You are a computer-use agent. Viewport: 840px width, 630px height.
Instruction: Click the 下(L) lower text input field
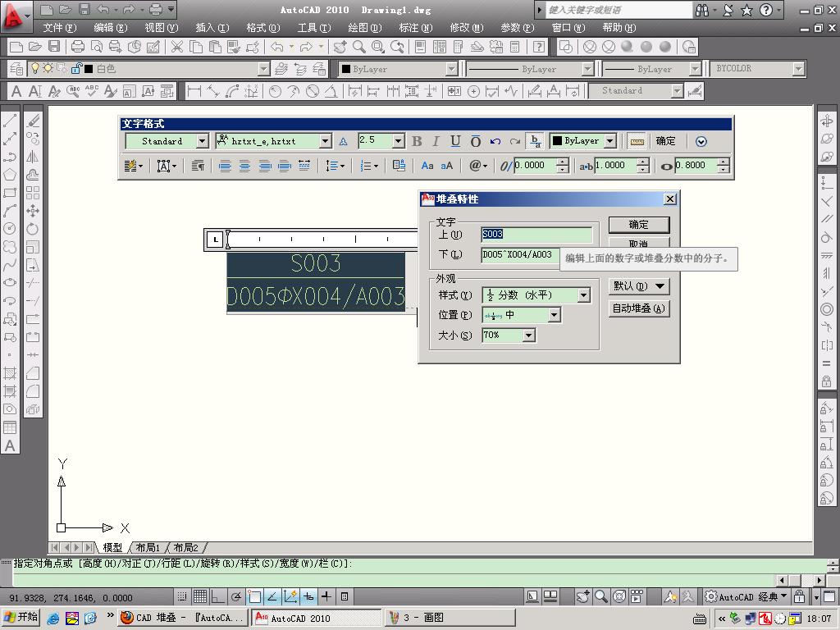(520, 254)
